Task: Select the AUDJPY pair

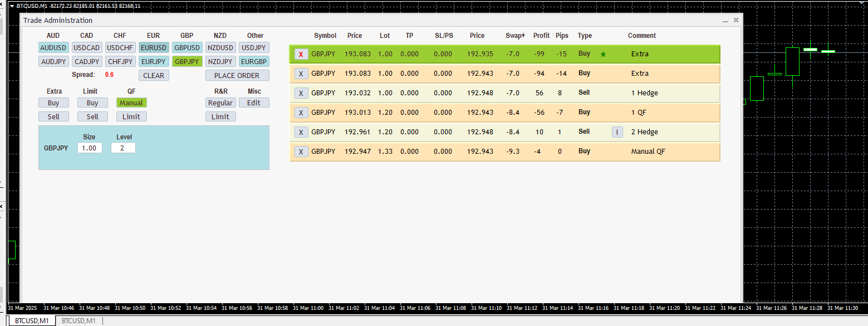Action: click(x=53, y=61)
